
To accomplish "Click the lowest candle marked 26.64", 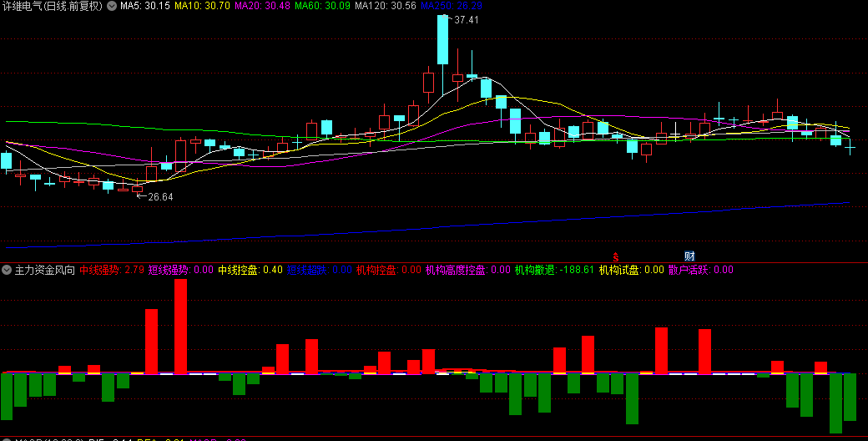I will [137, 189].
